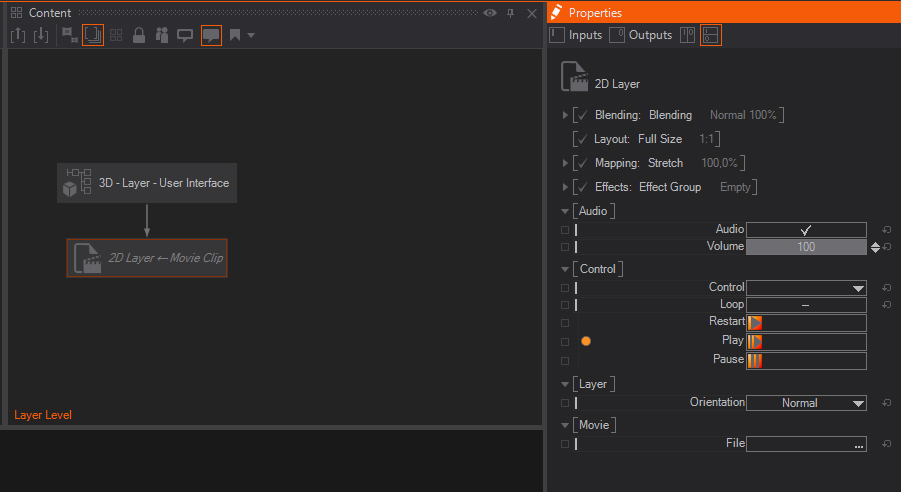The width and height of the screenshot is (901, 492).
Task: Uncheck the Mapping checkbox
Action: pos(581,163)
